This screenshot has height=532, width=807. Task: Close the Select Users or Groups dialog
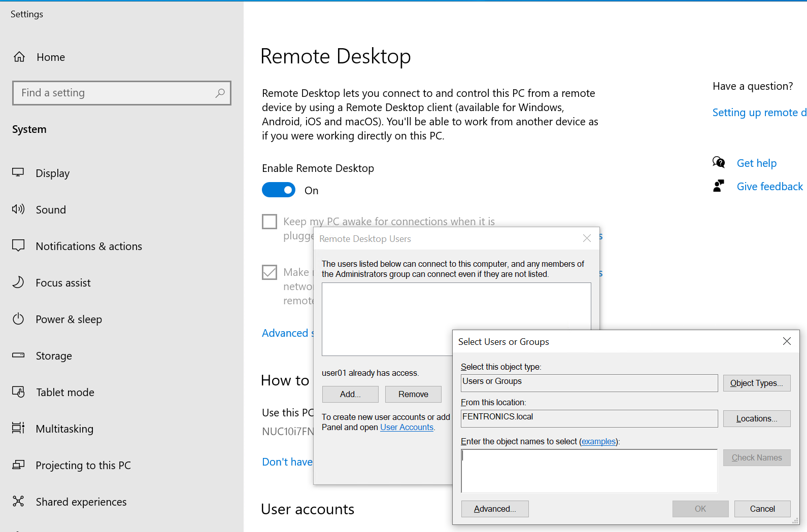coord(787,341)
